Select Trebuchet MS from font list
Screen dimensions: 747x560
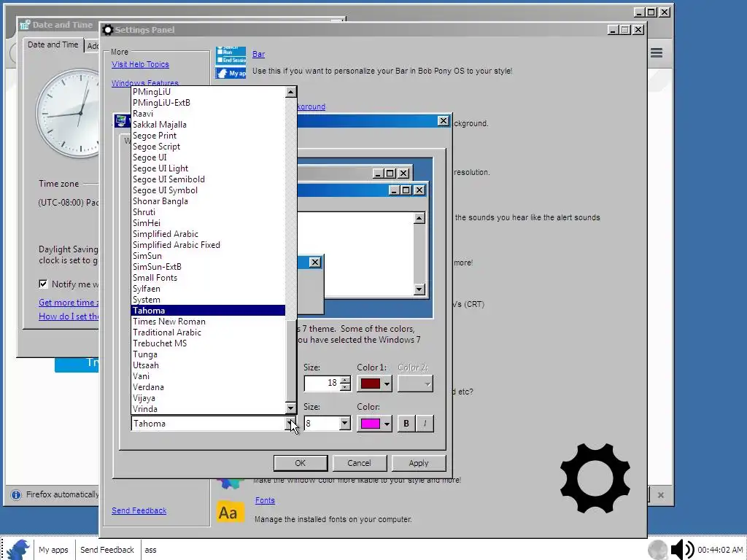click(x=208, y=343)
